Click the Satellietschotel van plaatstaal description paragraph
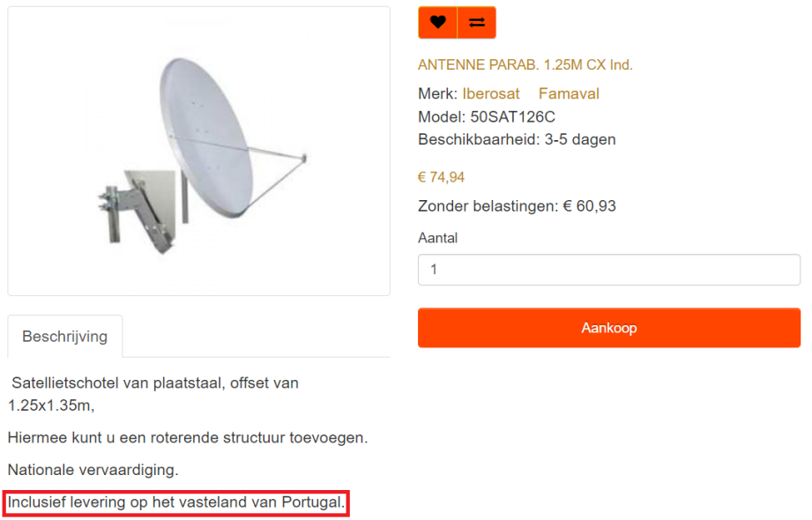Image resolution: width=812 pixels, height=520 pixels. coord(154,394)
